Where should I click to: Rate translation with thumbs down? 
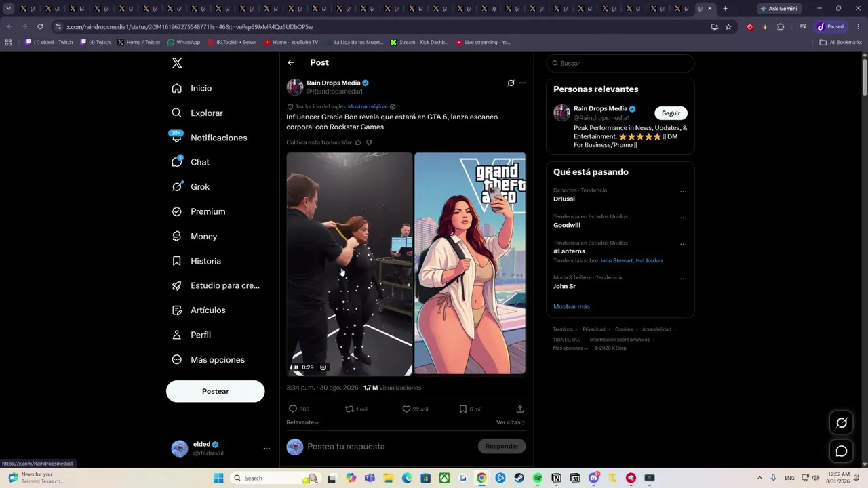[369, 142]
